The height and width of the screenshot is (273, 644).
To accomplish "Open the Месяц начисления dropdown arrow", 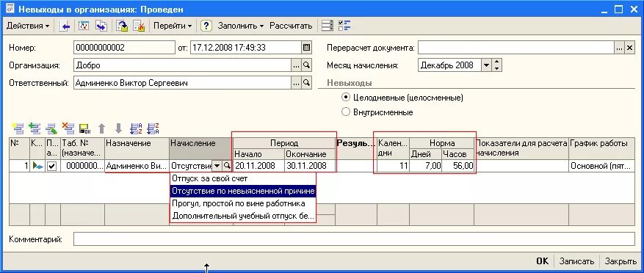I will tap(486, 65).
